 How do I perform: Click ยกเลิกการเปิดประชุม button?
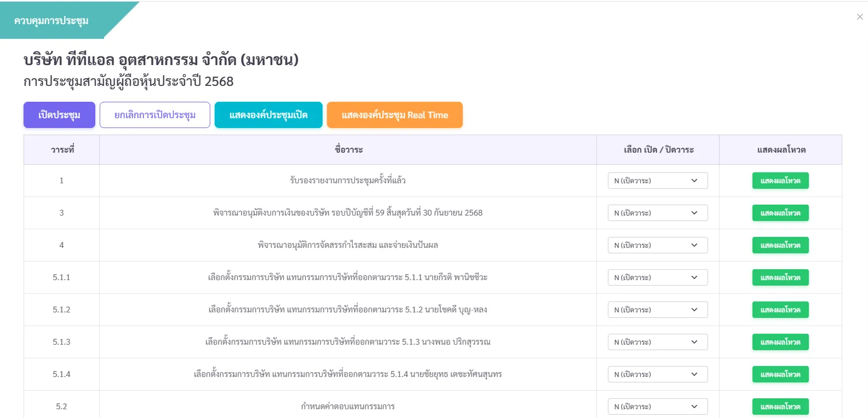tap(154, 115)
